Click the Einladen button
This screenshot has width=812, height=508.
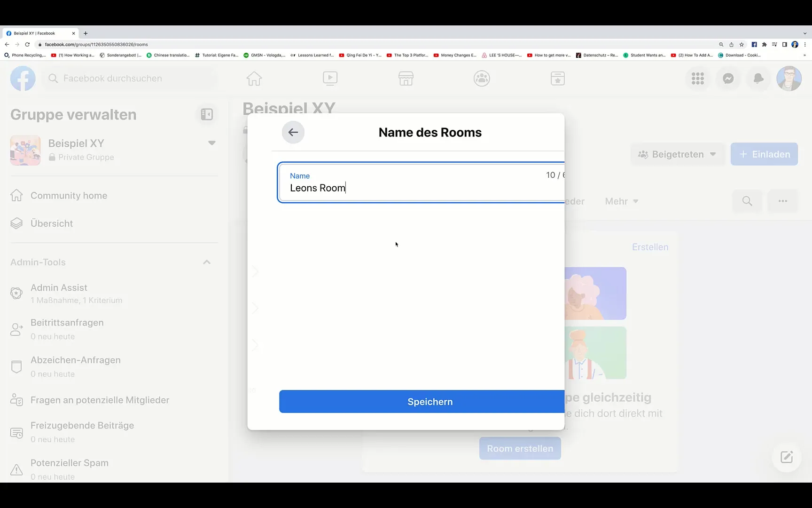tap(764, 154)
